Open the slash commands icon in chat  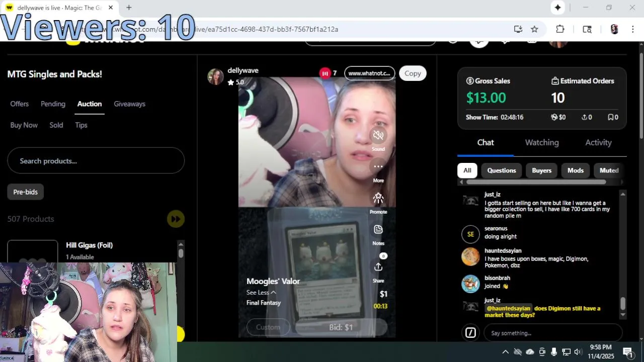pos(470,333)
